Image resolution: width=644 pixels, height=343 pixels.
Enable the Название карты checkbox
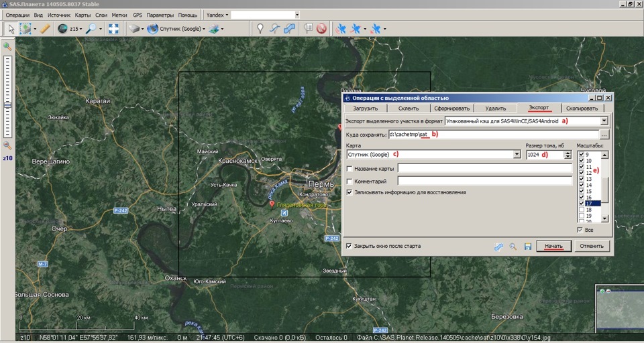coord(350,169)
